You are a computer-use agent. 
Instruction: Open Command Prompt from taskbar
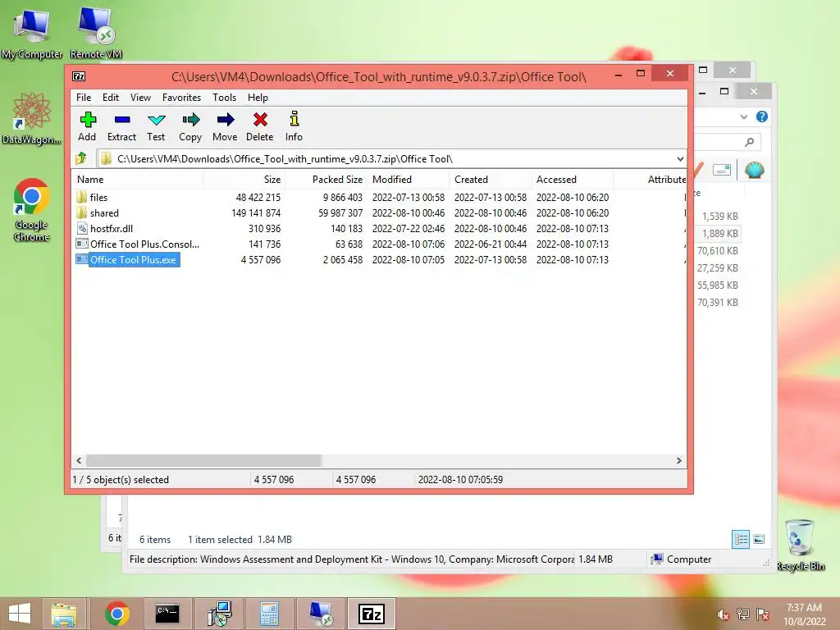click(x=167, y=614)
